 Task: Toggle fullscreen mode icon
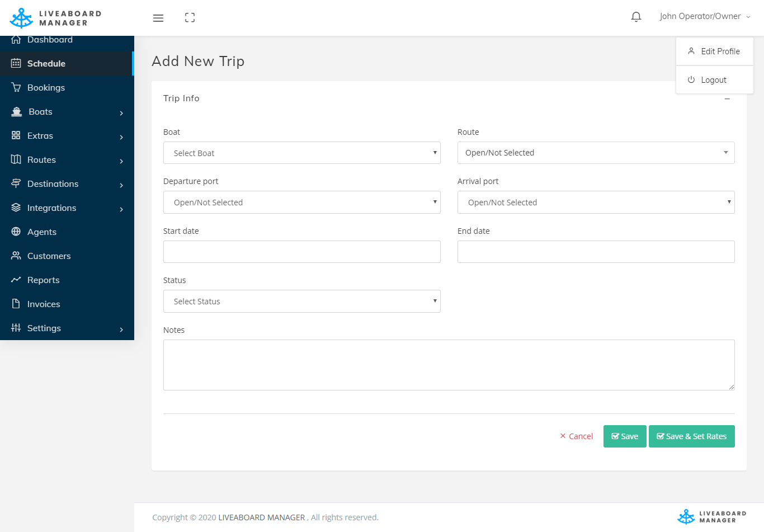tap(190, 18)
